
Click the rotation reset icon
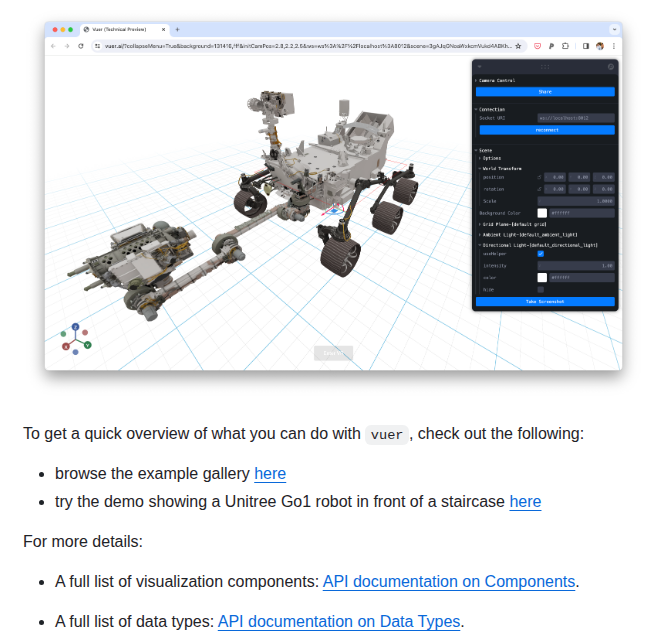[x=539, y=189]
